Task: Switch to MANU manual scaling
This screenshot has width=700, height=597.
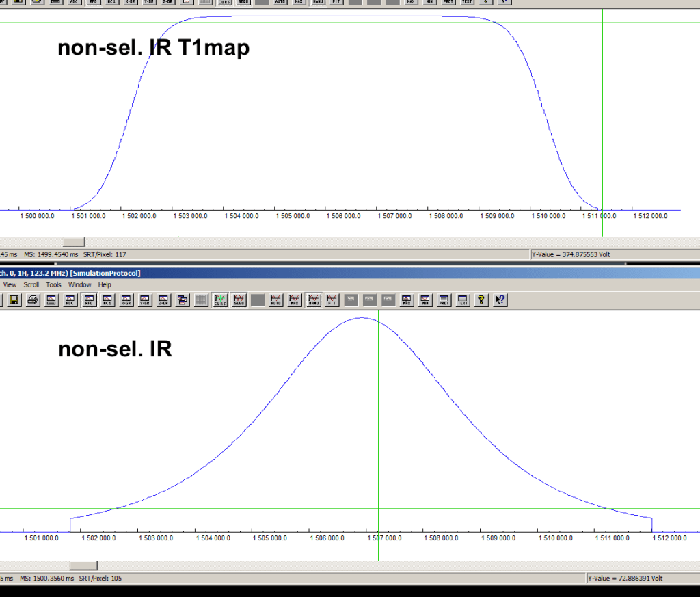Action: pyautogui.click(x=314, y=300)
